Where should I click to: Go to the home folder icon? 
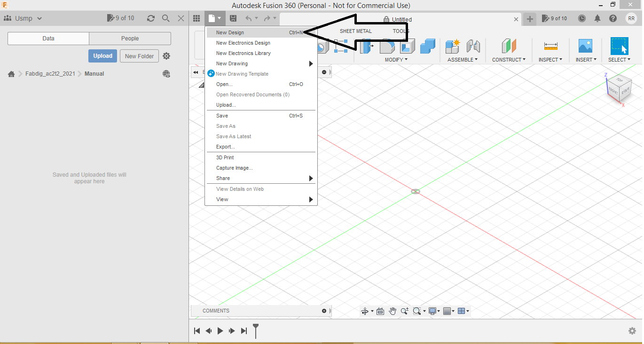coord(11,74)
